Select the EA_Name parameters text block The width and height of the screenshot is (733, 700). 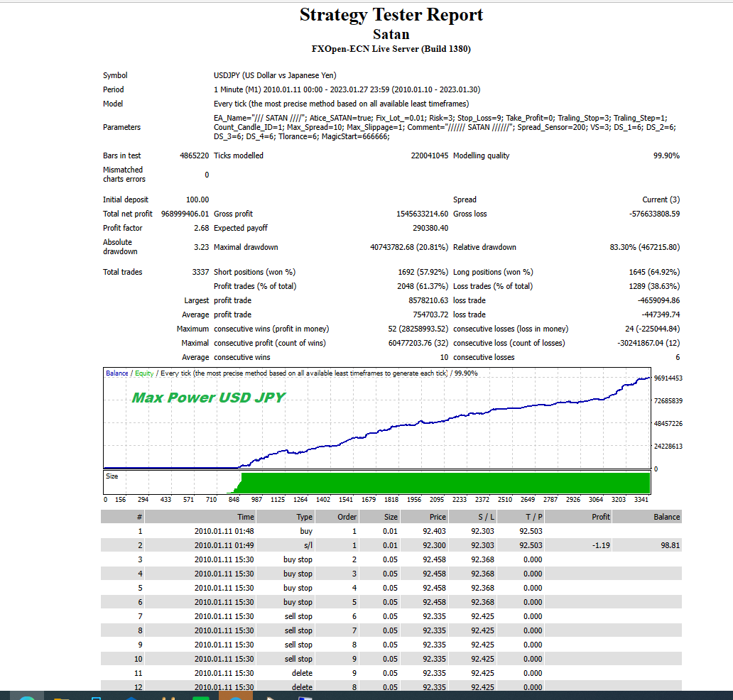(445, 127)
